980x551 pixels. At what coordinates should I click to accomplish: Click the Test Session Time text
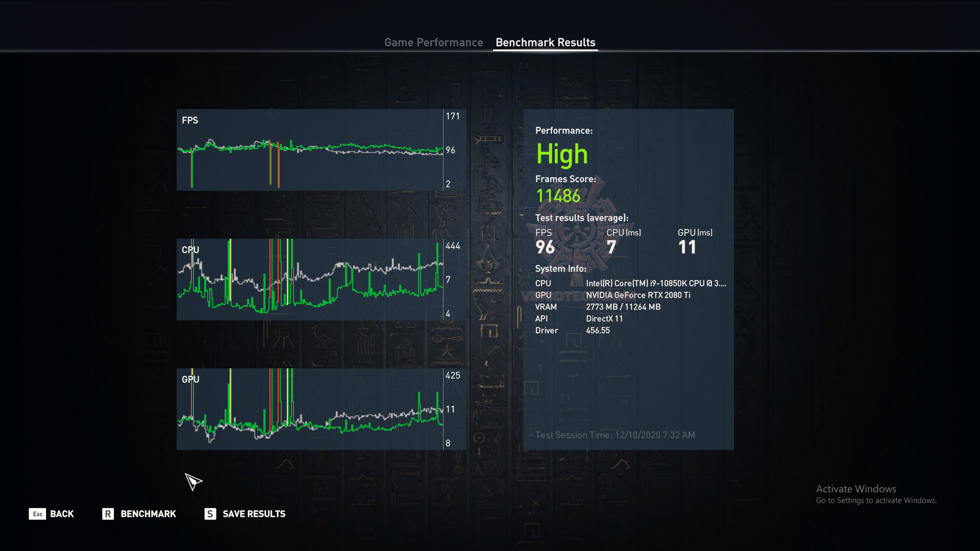tap(615, 435)
